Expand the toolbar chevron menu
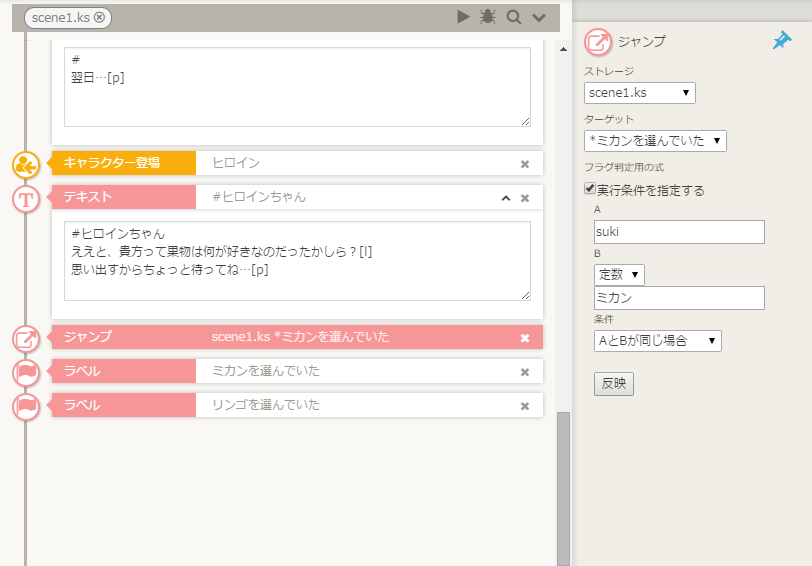The height and width of the screenshot is (566, 812). tap(539, 18)
